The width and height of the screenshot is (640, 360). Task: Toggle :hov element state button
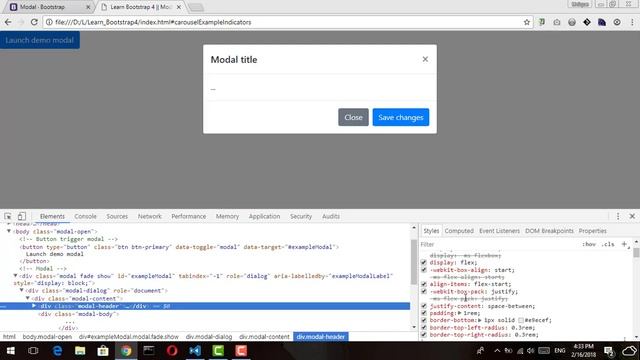tap(589, 244)
